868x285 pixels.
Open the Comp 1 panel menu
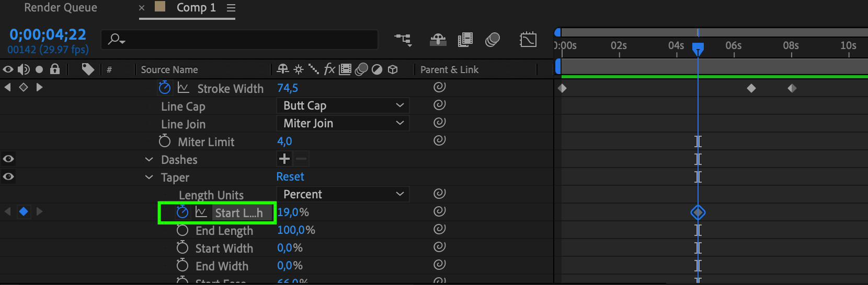231,8
